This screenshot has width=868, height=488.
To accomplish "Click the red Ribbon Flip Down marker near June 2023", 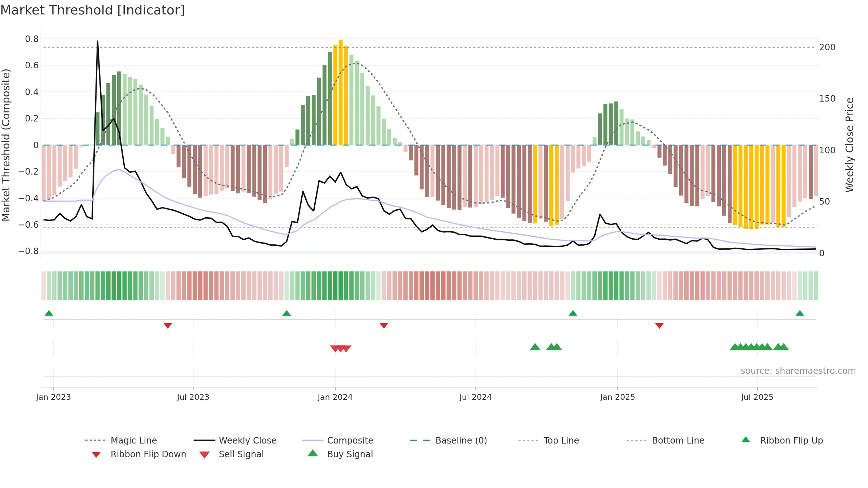I will point(168,326).
